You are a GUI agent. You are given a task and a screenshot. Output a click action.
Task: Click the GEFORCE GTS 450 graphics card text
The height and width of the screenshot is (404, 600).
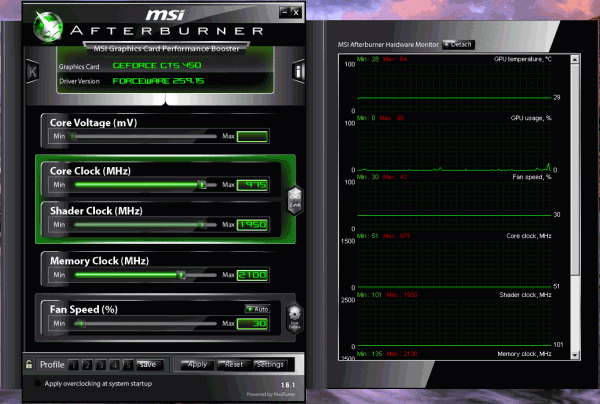pos(157,65)
